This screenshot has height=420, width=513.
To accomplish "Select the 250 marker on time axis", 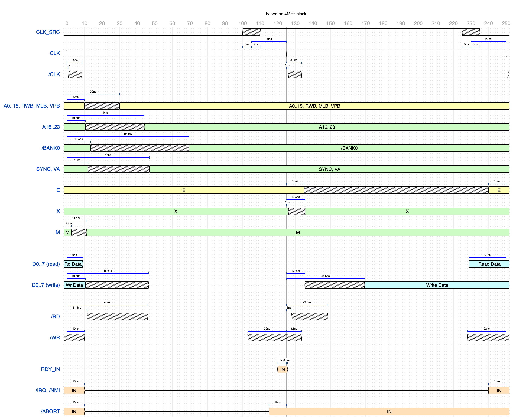I will click(506, 24).
